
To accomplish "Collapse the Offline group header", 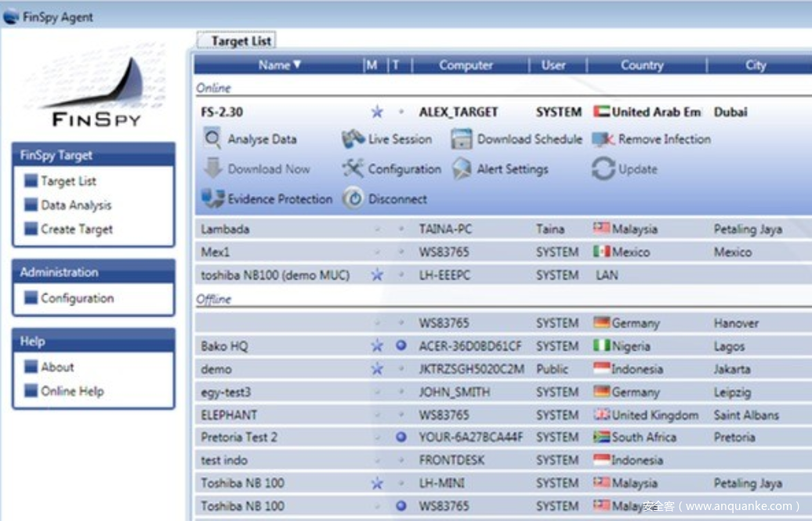I will pyautogui.click(x=213, y=299).
